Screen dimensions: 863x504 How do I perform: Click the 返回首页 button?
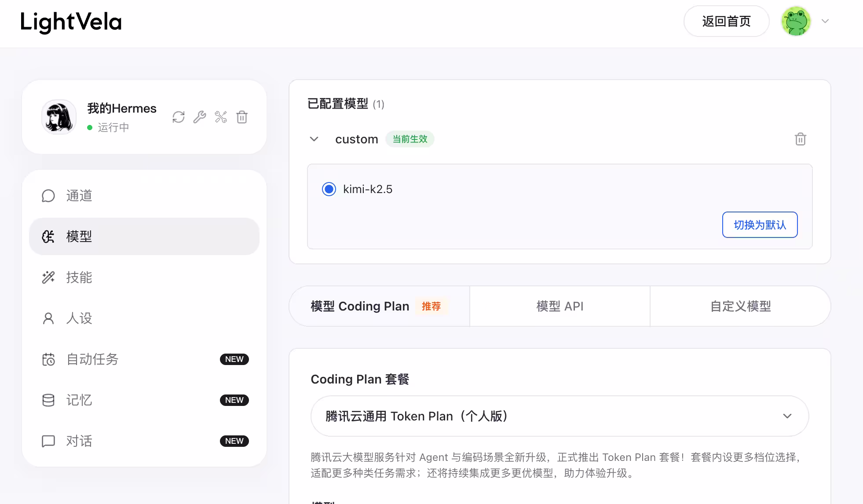[726, 21]
